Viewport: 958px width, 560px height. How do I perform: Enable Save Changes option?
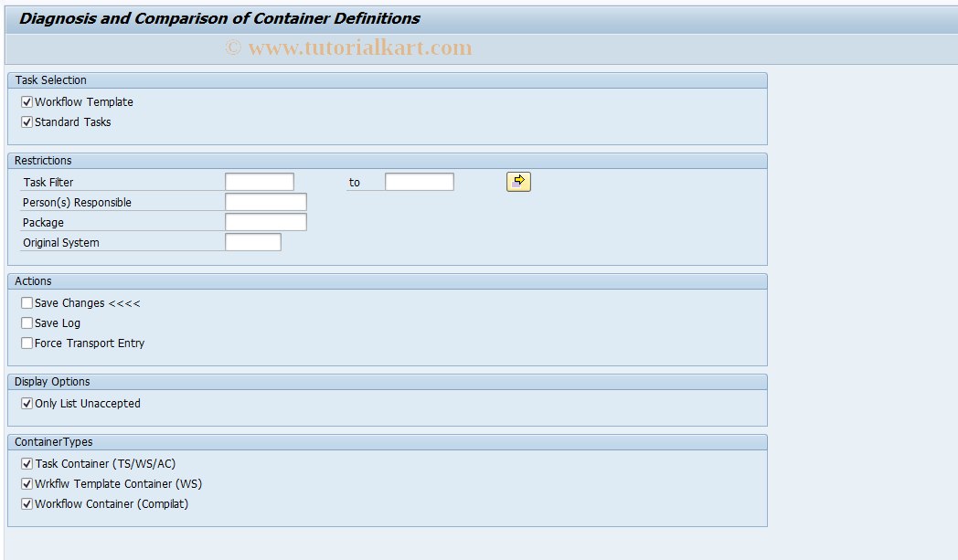pos(27,303)
